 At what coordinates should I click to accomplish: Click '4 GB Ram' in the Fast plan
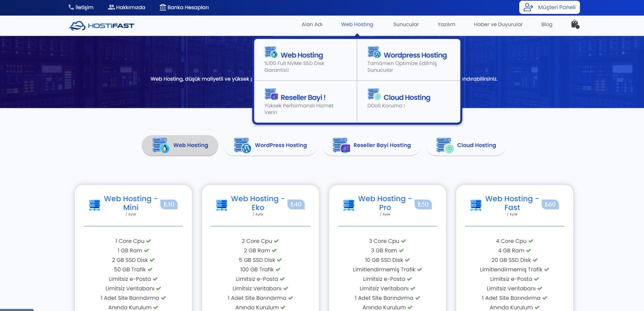tap(511, 251)
